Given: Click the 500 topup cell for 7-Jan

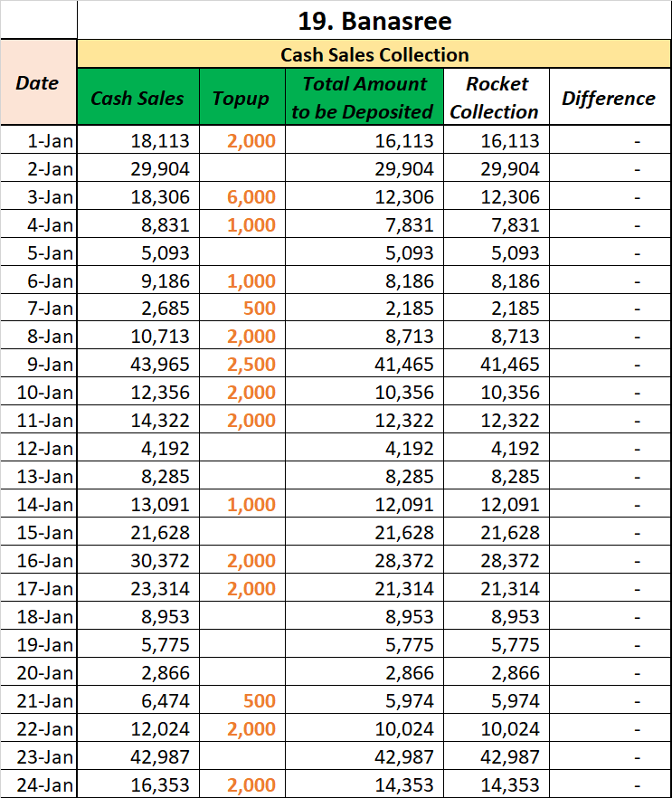Looking at the screenshot, I should [242, 308].
